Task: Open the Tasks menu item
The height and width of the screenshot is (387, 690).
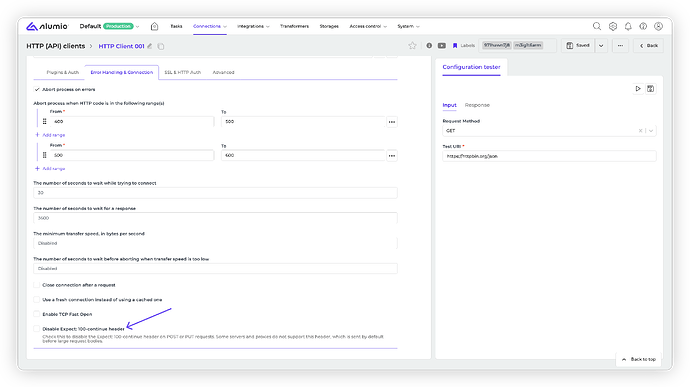Action: point(176,26)
